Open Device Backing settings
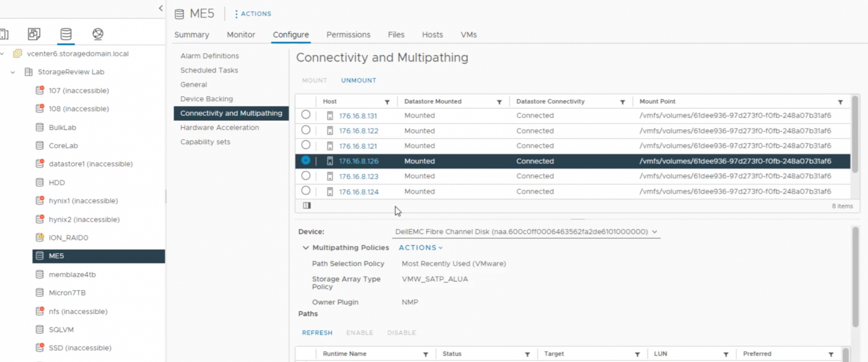 pos(207,99)
